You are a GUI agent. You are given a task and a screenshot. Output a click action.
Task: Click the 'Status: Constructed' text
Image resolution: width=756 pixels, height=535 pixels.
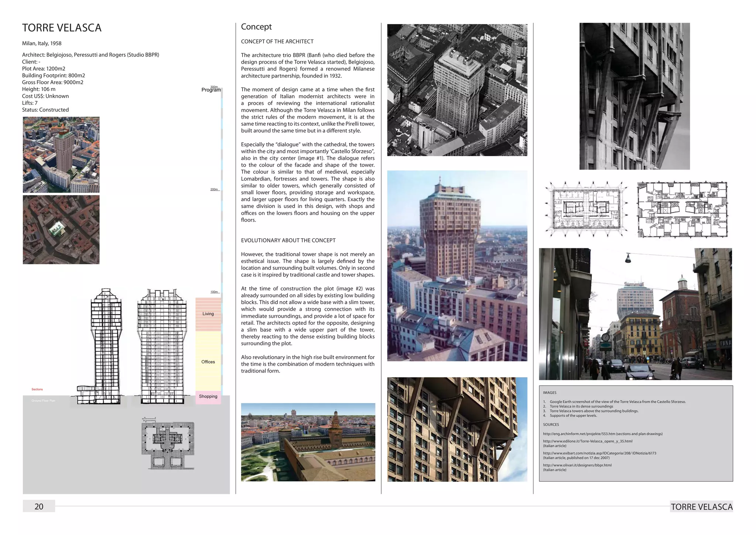coord(45,110)
